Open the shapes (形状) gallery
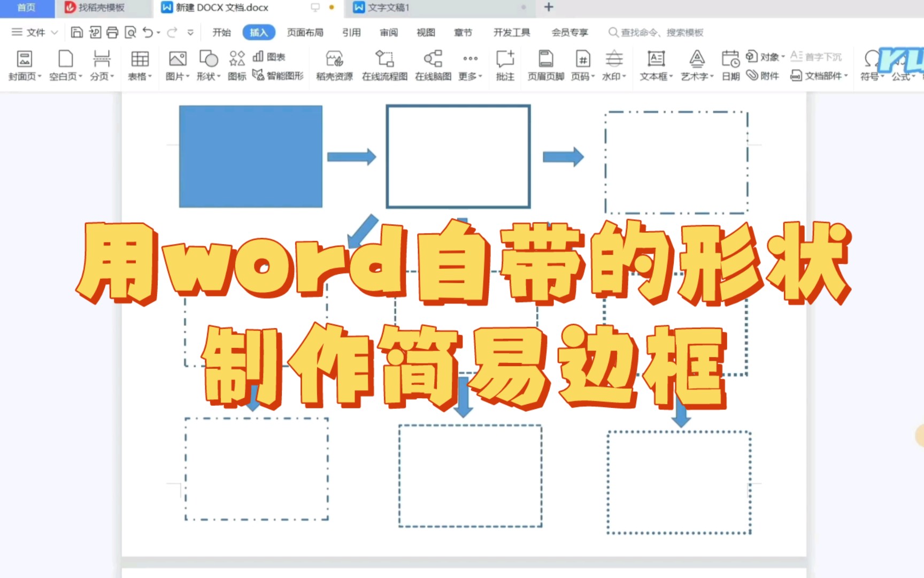The height and width of the screenshot is (578, 924). pos(208,65)
